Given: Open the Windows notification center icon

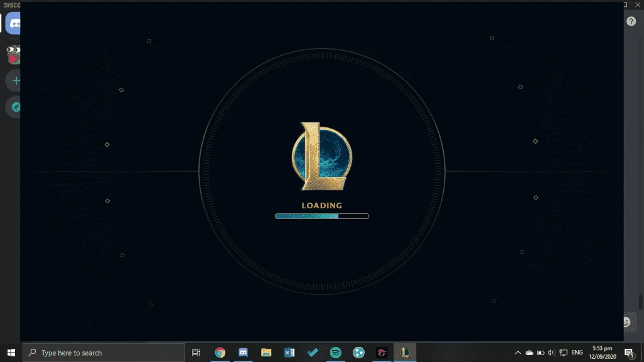Looking at the screenshot, I should click(x=629, y=353).
